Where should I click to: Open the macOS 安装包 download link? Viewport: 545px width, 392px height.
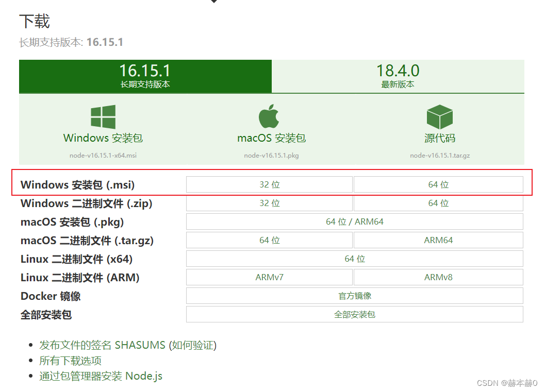tap(271, 138)
